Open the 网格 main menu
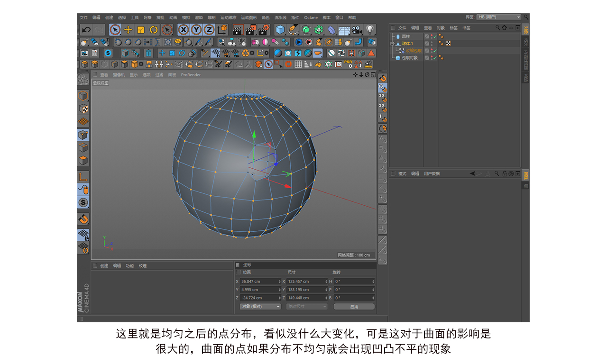This screenshot has width=607, height=364. [x=148, y=18]
